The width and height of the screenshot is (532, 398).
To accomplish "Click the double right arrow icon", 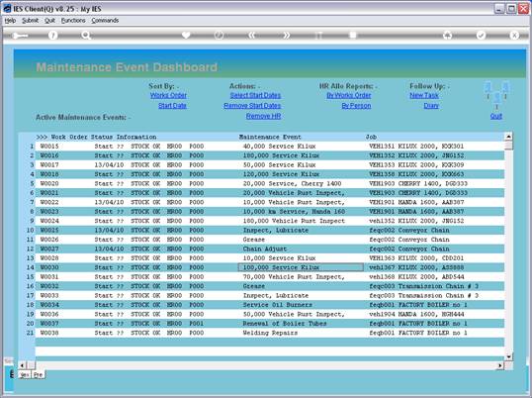I will (287, 35).
